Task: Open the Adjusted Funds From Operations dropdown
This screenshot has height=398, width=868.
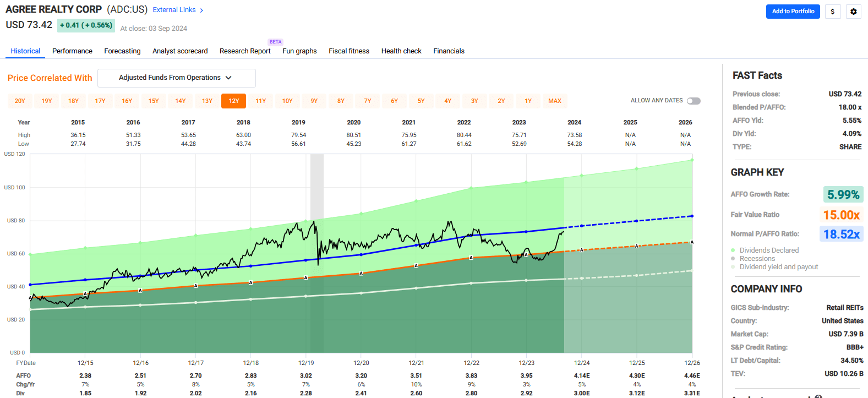Action: [177, 78]
